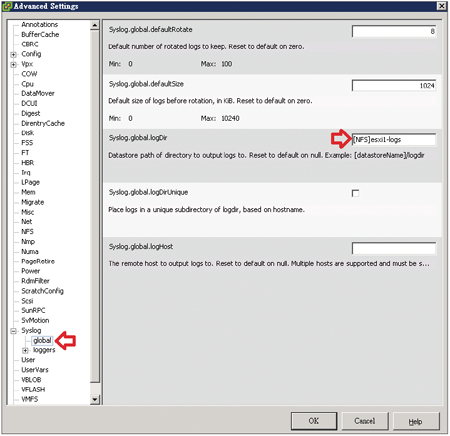Select the NFS category in tree

[27, 231]
